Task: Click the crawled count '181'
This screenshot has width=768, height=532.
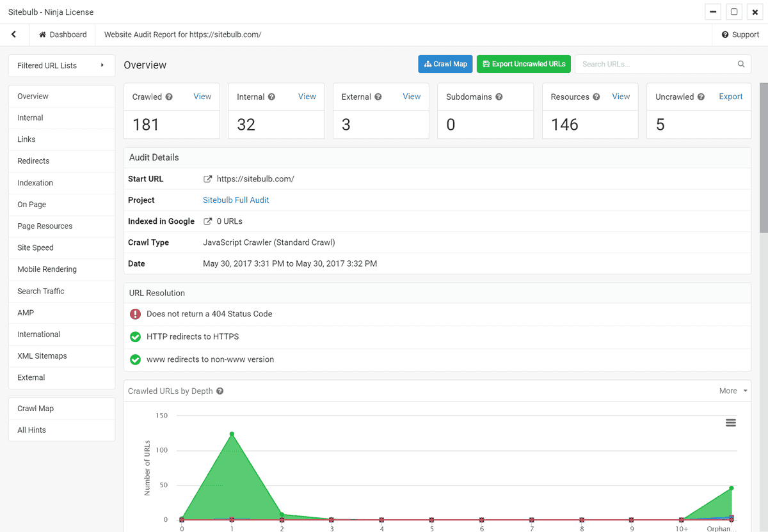Action: (145, 125)
